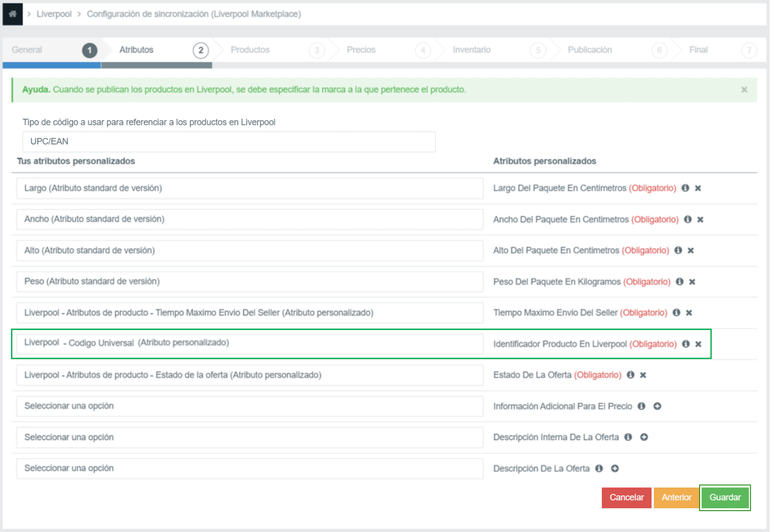Show info for Identificador Producto En Liverpool
The height and width of the screenshot is (532, 770).
point(686,344)
